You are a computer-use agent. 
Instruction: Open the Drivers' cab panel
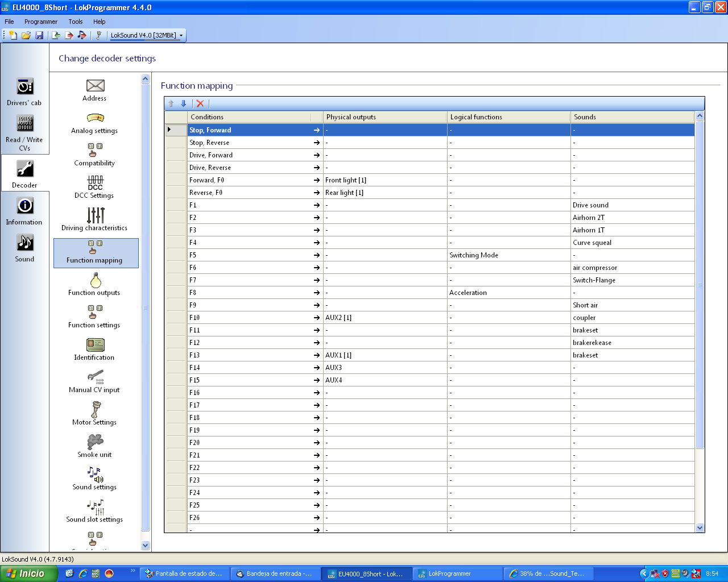tap(24, 92)
